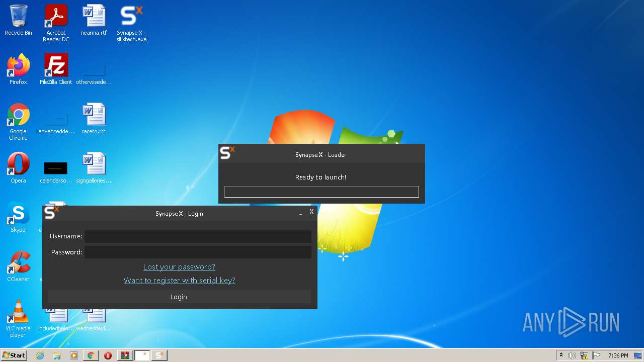Open the Opera desktop shortcut

click(18, 168)
